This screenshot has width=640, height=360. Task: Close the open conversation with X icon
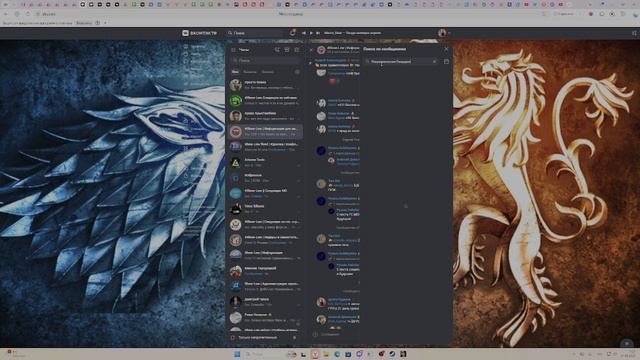coord(311,50)
